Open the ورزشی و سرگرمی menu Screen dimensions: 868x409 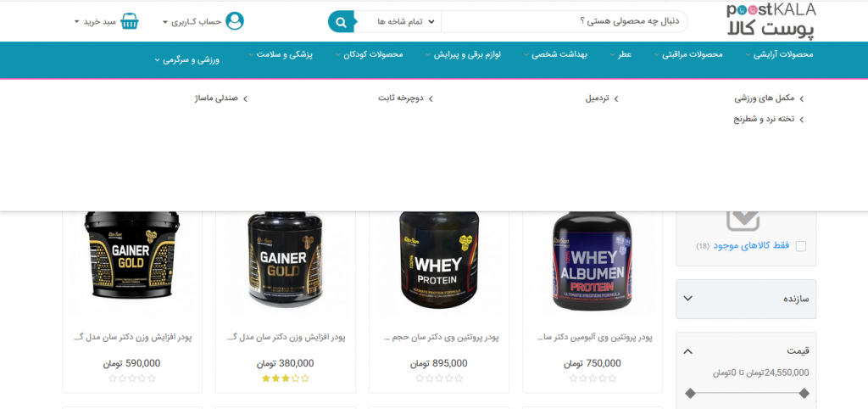coord(186,59)
